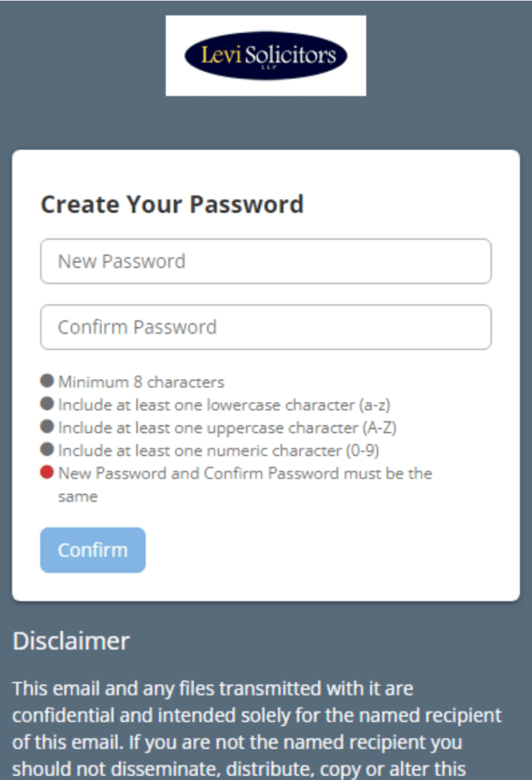Click grey dot beside lowercase character rule
Viewport: 532px width, 780px height.
coord(47,404)
